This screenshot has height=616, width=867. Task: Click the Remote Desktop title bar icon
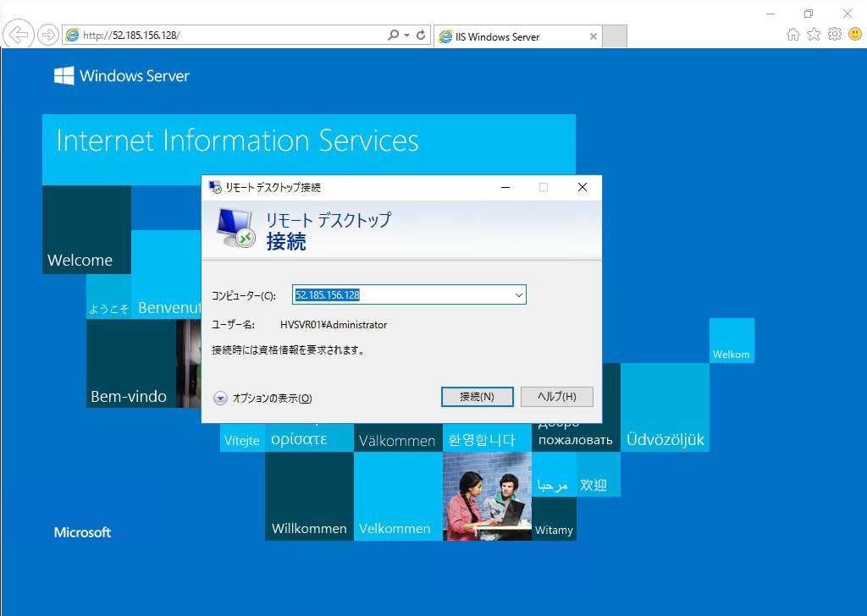point(214,187)
